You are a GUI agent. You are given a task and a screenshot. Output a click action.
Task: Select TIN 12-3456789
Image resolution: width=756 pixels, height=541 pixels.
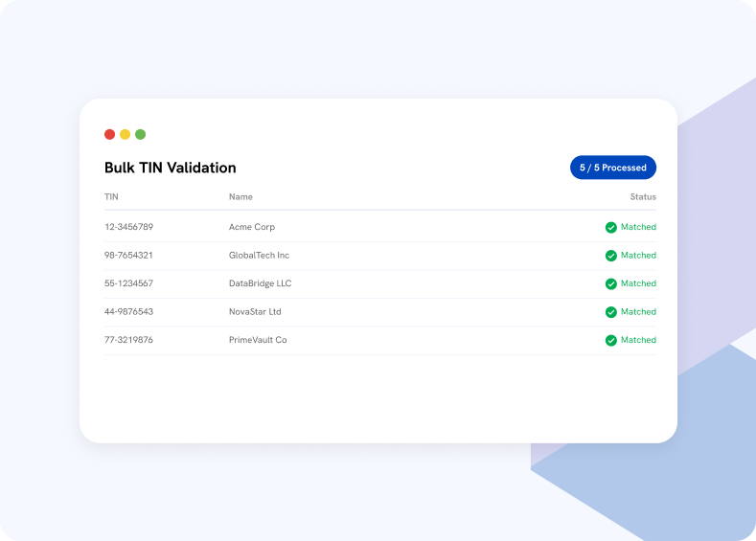click(x=128, y=227)
